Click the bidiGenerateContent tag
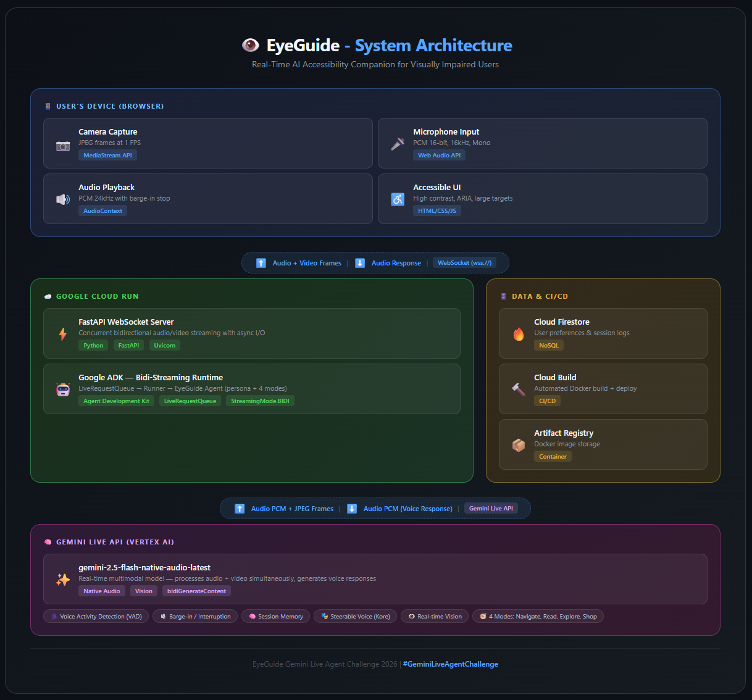Screen dimensions: 752x700 (x=196, y=591)
